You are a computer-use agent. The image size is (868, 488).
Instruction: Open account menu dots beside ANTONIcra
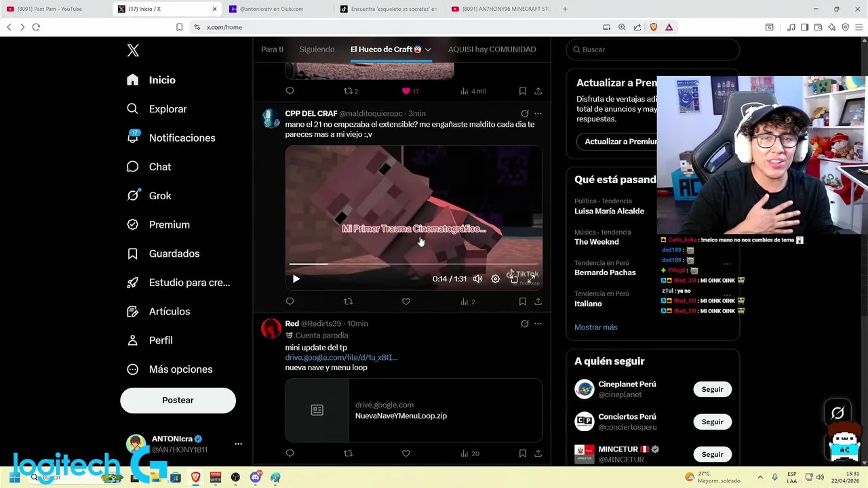(x=238, y=444)
